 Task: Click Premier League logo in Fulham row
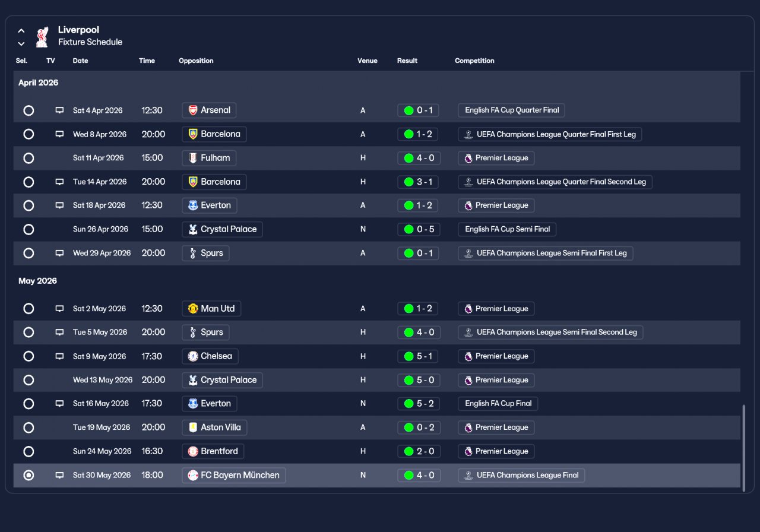tap(468, 158)
